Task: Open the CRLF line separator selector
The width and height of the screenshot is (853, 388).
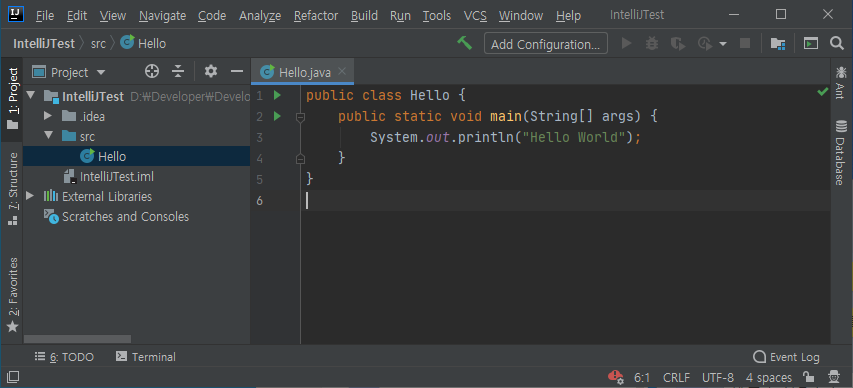Action: pyautogui.click(x=676, y=377)
